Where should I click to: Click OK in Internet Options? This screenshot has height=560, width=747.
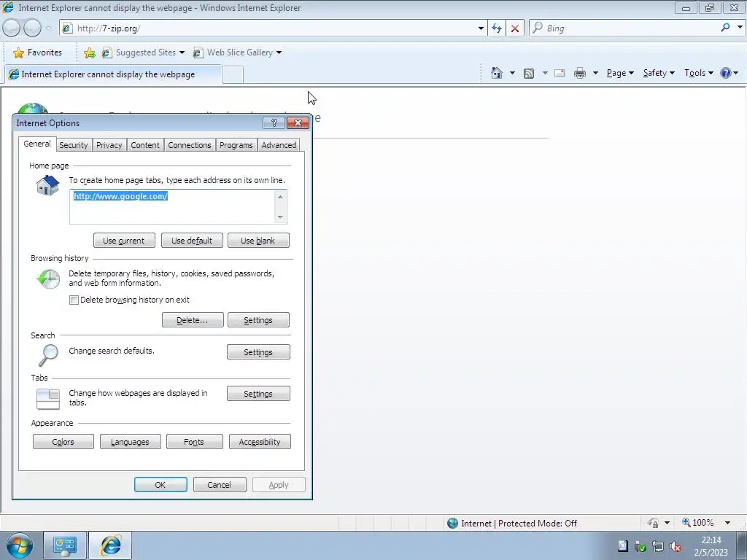click(160, 485)
